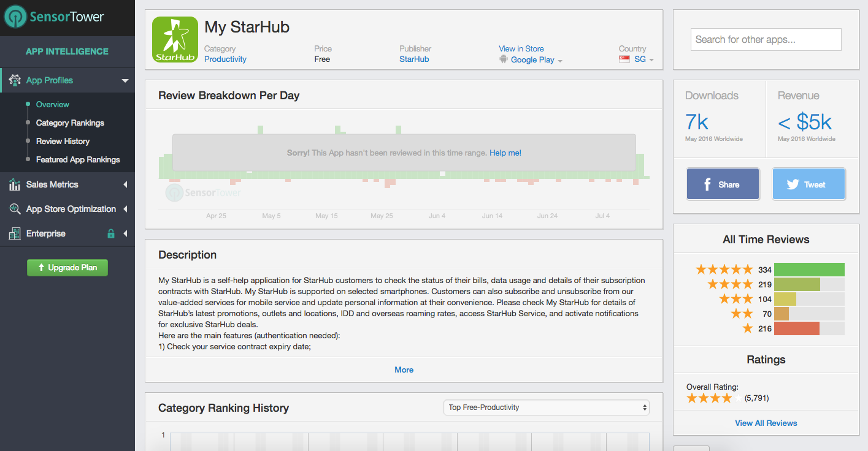Click the Enterprise building icon
Image resolution: width=868 pixels, height=451 pixels.
coord(15,233)
